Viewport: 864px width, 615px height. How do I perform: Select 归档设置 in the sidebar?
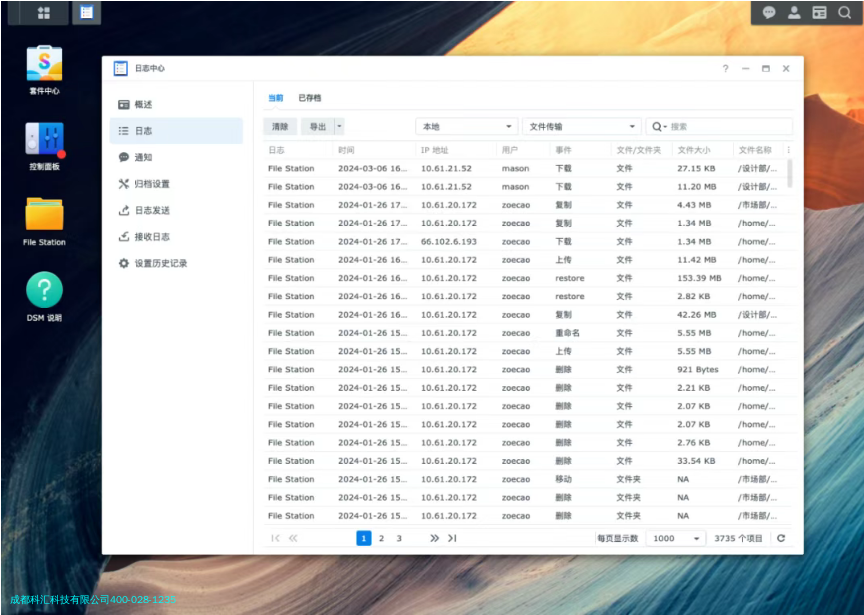click(152, 184)
